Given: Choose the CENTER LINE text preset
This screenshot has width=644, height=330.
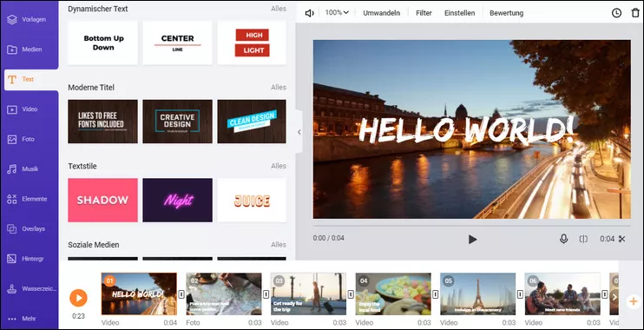Looking at the screenshot, I should point(177,43).
